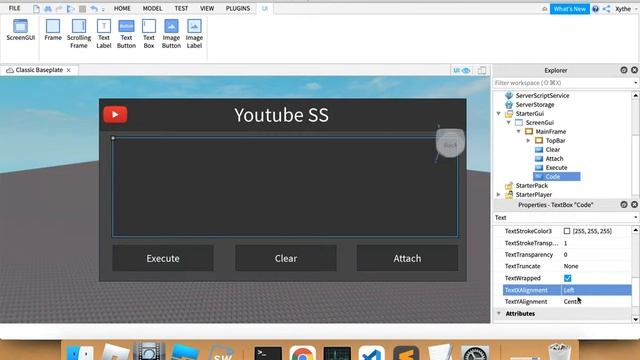Viewport: 640px width, 360px height.
Task: Collapse the StarterGui tree node
Action: click(499, 113)
